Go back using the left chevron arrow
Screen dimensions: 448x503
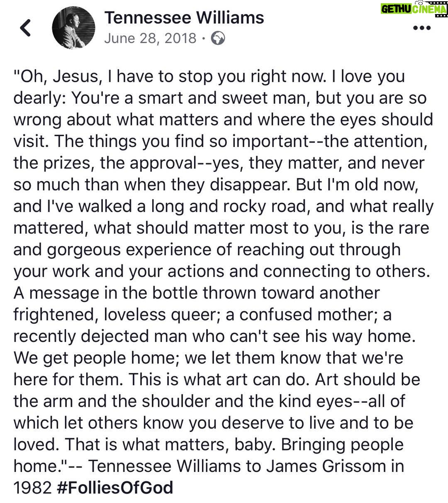coord(26,28)
